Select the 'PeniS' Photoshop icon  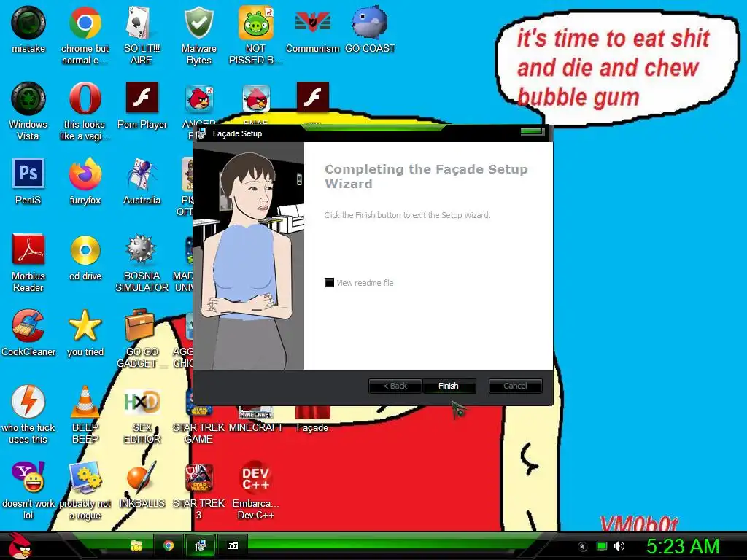coord(28,182)
